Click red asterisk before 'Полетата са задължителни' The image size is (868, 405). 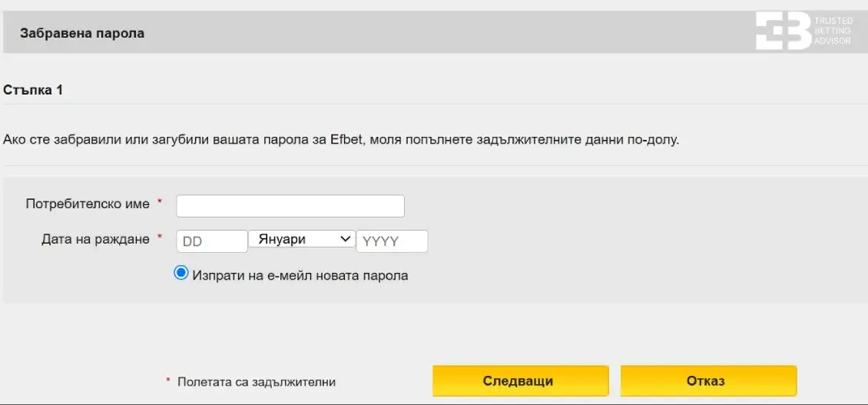(168, 380)
